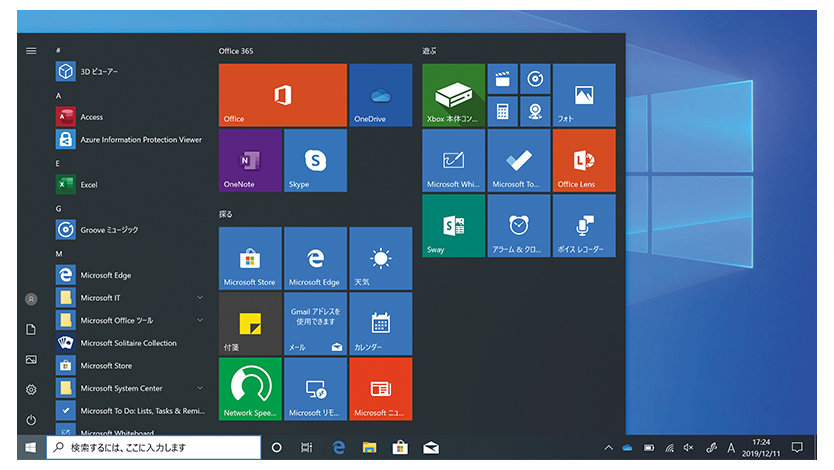Jump via the letter M header
834x470 pixels.
tap(59, 254)
